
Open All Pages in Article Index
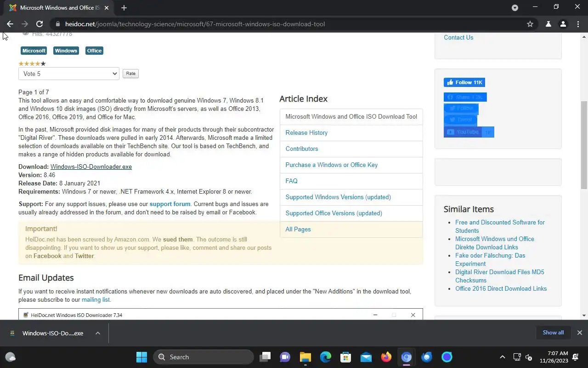click(298, 230)
